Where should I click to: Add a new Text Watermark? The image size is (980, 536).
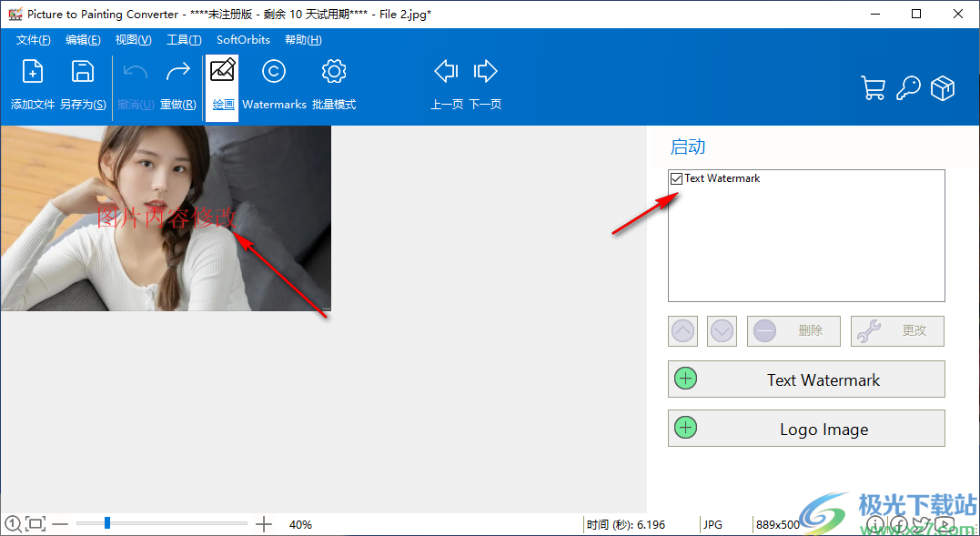[806, 379]
